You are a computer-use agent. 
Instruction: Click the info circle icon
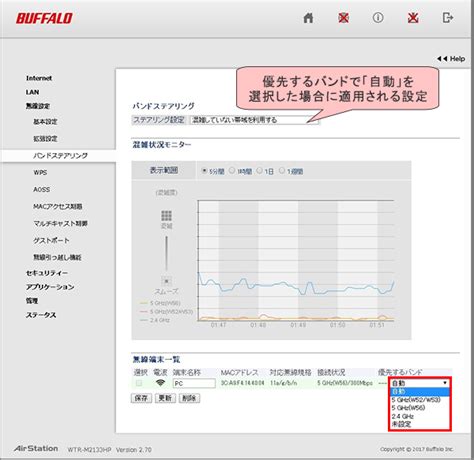click(378, 18)
